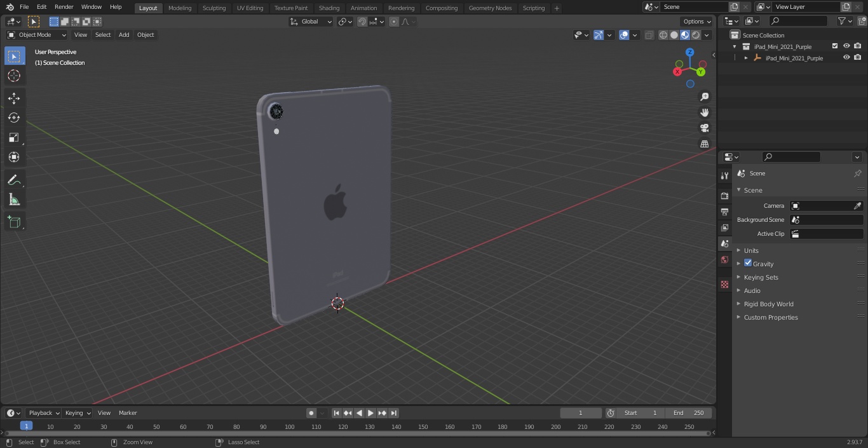Open the Global transform orientation dropdown
Screen dimensions: 868x448
pyautogui.click(x=311, y=22)
